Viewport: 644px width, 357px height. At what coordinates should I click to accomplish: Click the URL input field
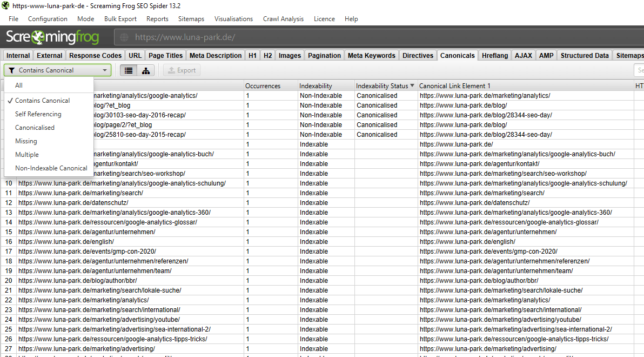pos(378,37)
